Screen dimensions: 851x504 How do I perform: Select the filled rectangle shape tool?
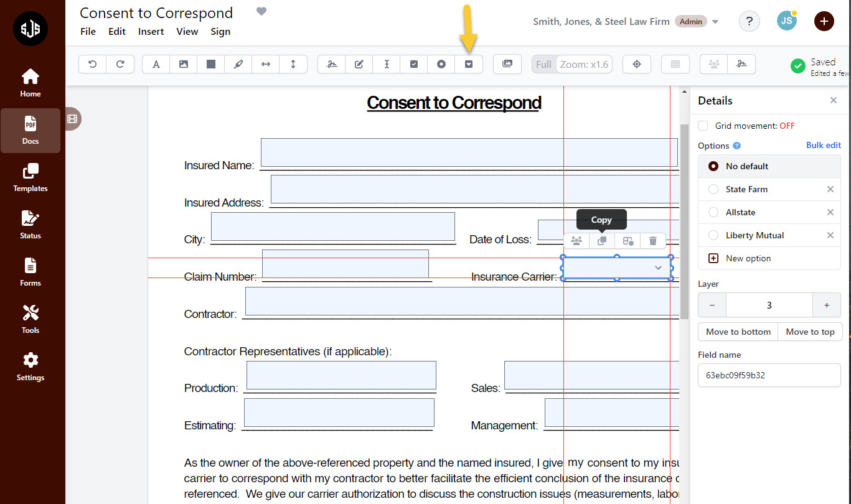tap(211, 64)
